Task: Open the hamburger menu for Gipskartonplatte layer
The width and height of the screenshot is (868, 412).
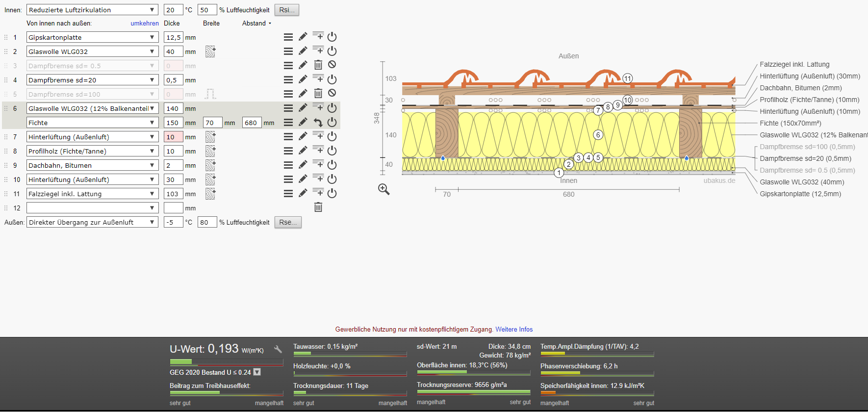Action: (288, 37)
